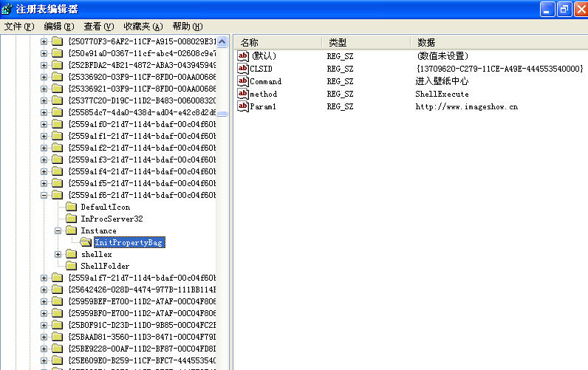Screen dimensions: 588x370
Task: Click the InProcServer32 folder icon
Action: [x=71, y=219]
